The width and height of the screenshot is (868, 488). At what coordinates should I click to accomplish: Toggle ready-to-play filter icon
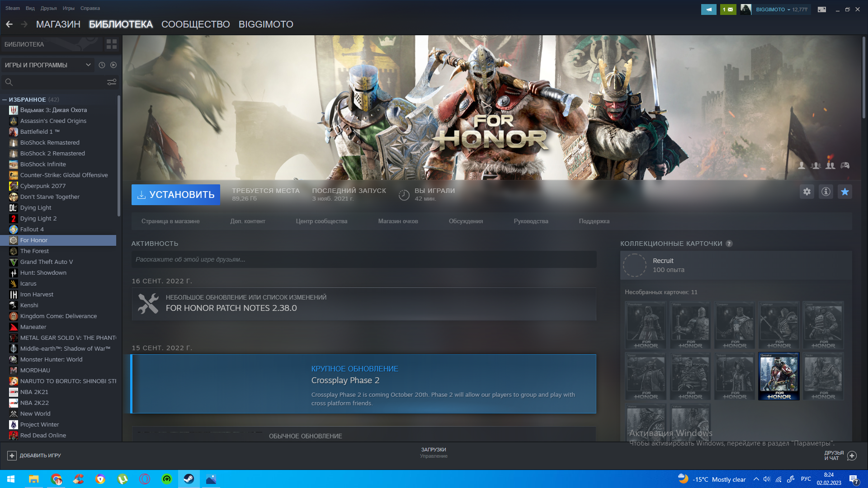click(x=113, y=65)
